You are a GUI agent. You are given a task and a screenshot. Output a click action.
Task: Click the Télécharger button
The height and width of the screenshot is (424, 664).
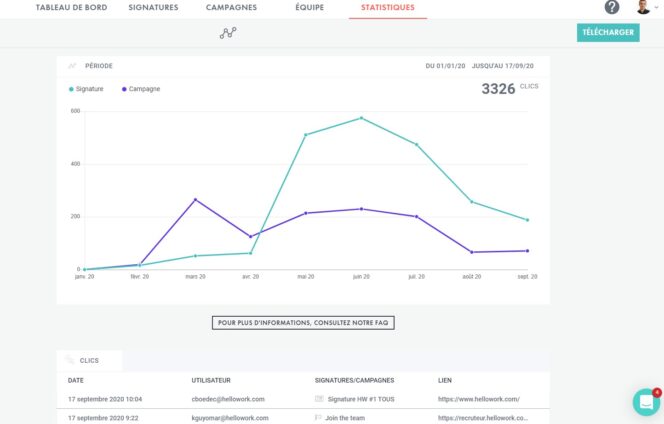click(x=608, y=33)
